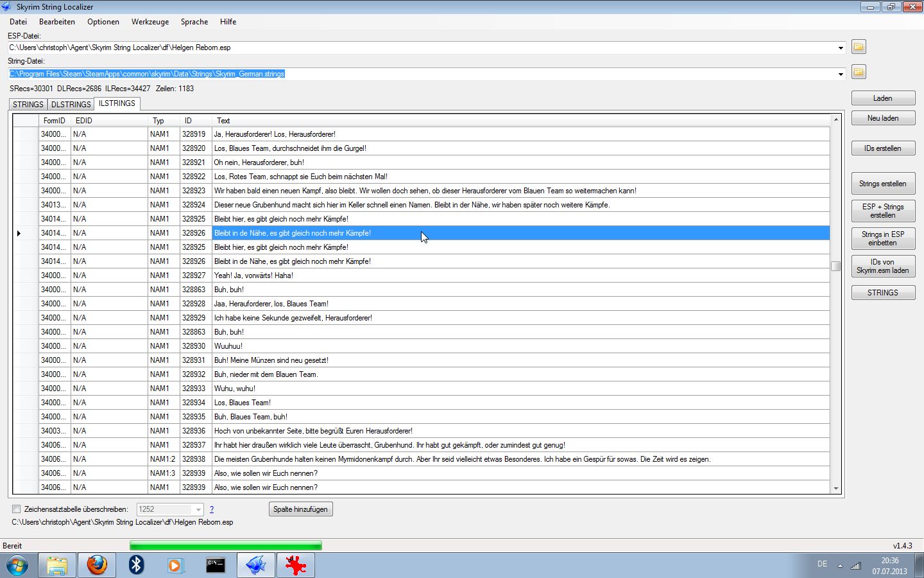
Task: Switch to the DLSTRINGS tab
Action: pyautogui.click(x=71, y=104)
